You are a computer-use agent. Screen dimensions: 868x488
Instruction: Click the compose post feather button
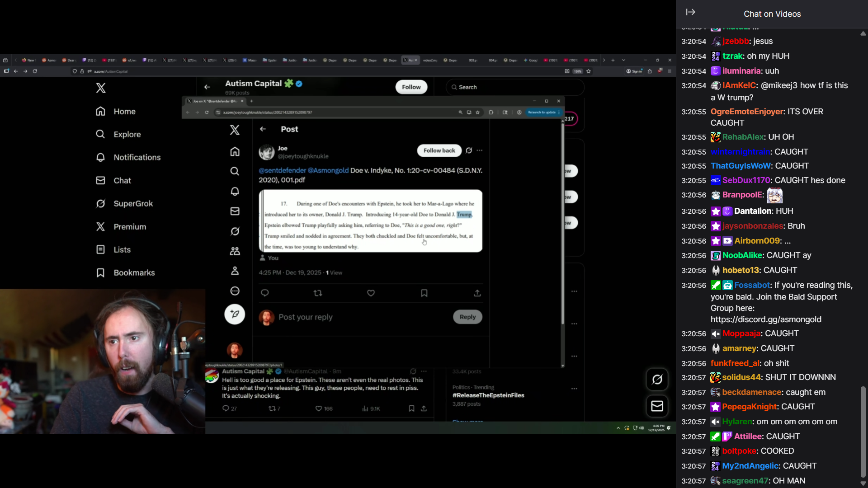click(x=235, y=314)
